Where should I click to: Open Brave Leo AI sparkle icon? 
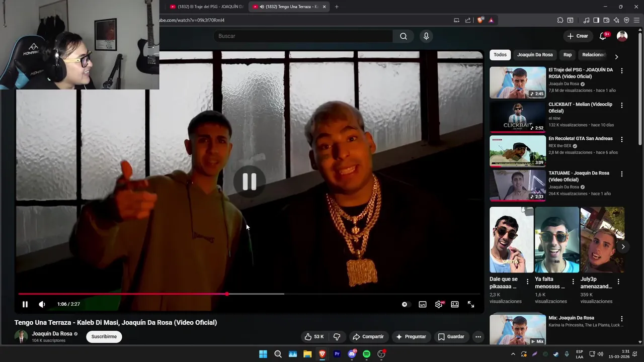tap(616, 20)
